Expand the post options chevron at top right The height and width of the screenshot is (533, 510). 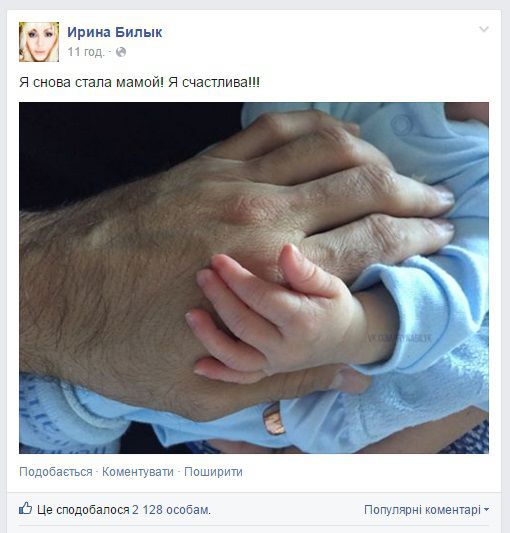pyautogui.click(x=484, y=29)
